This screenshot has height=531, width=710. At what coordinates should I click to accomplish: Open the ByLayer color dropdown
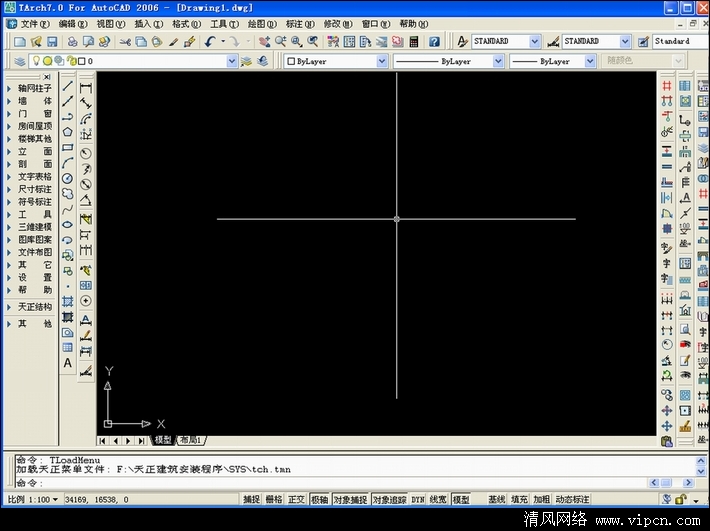[382, 61]
